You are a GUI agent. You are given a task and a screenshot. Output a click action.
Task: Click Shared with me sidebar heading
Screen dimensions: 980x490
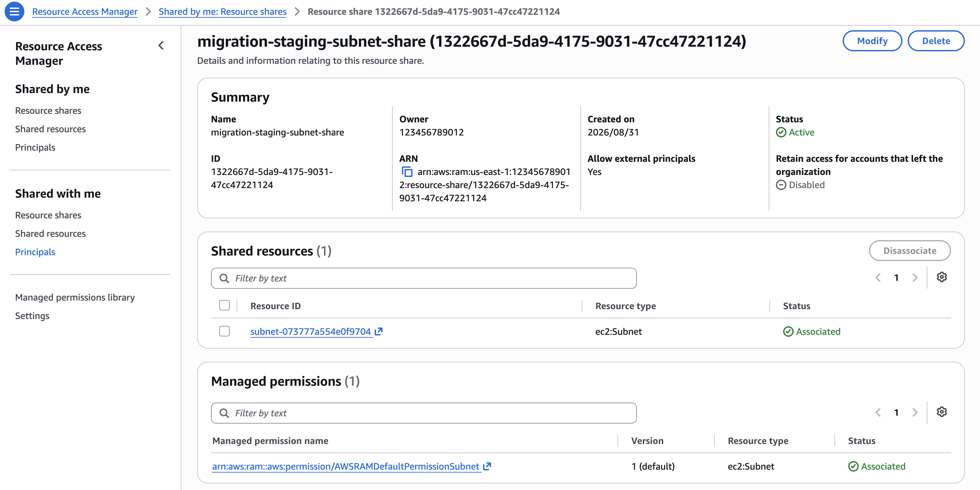click(x=58, y=194)
